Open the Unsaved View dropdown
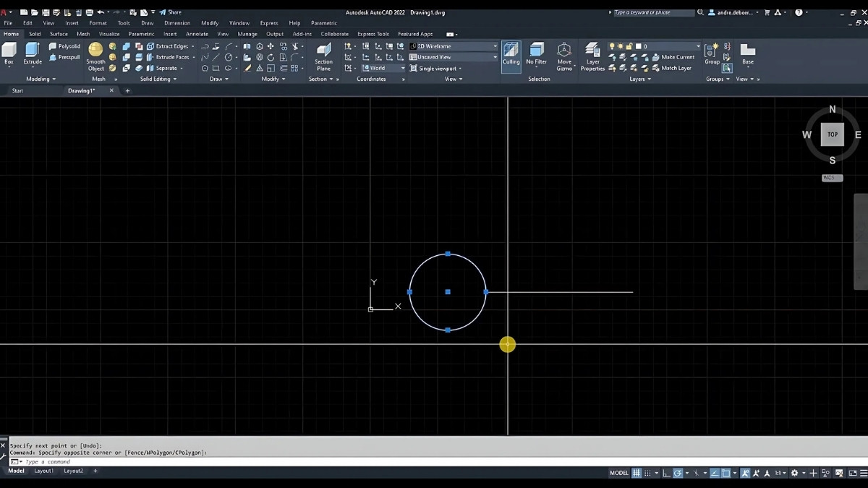868x488 pixels. [454, 57]
